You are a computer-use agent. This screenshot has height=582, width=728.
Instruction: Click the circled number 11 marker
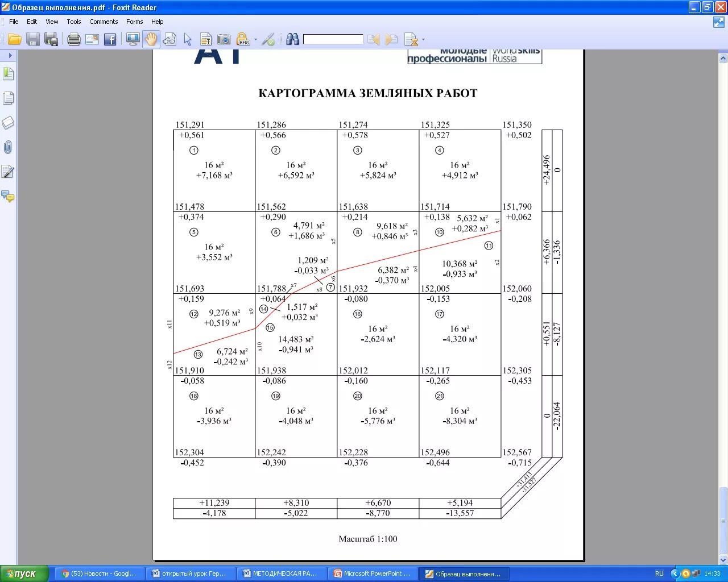[489, 246]
